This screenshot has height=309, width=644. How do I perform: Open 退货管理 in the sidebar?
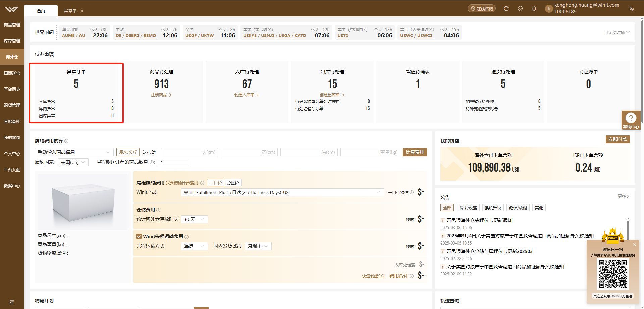(x=12, y=105)
